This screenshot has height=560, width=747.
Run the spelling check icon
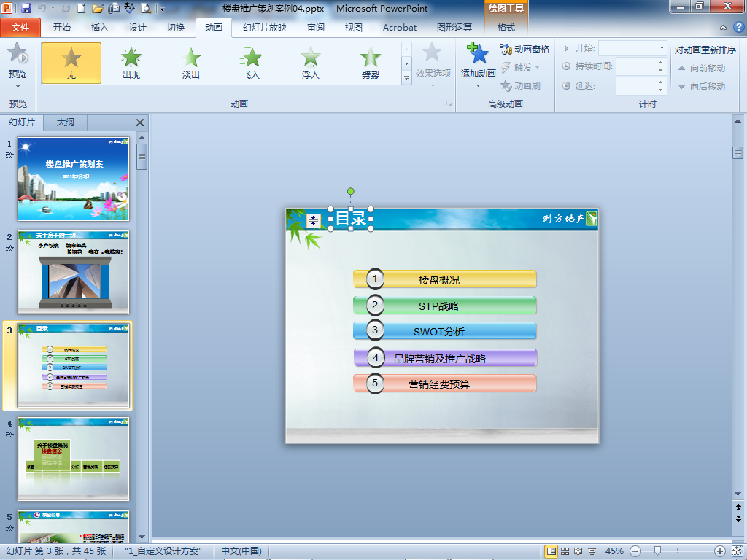pyautogui.click(x=130, y=8)
